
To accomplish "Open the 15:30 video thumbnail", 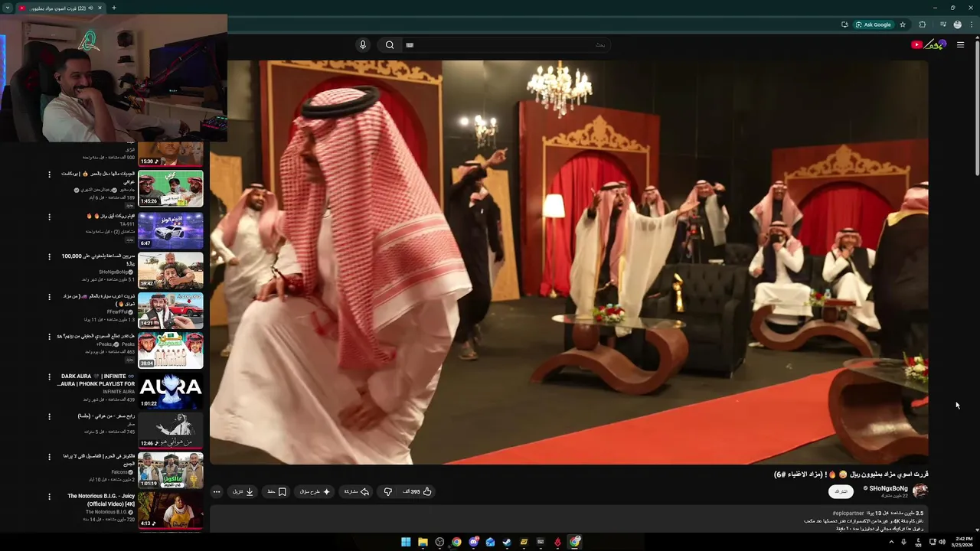I will pyautogui.click(x=171, y=154).
